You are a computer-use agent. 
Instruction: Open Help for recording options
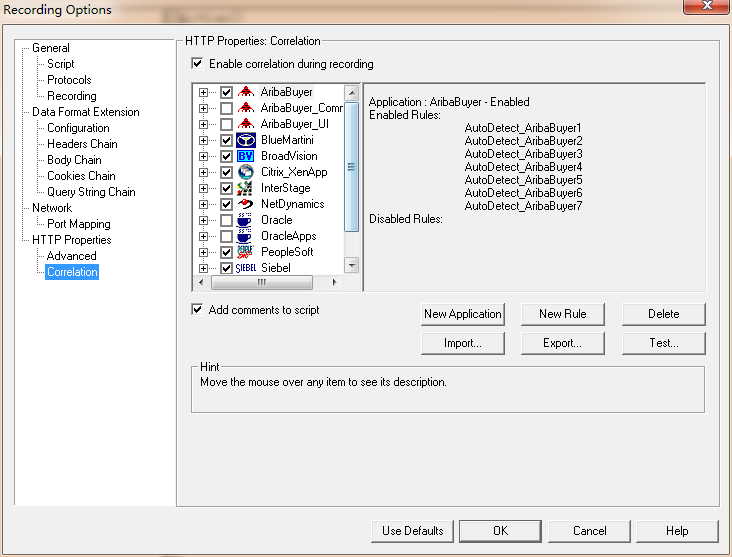pyautogui.click(x=677, y=531)
